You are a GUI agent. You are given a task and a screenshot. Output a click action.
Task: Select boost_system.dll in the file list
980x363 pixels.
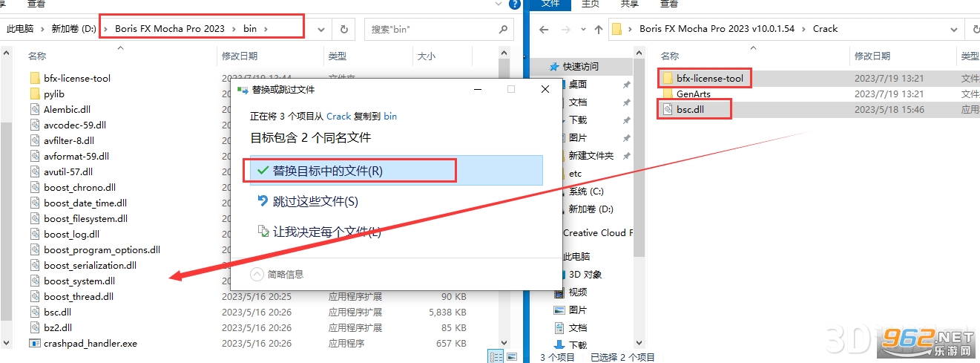click(79, 281)
